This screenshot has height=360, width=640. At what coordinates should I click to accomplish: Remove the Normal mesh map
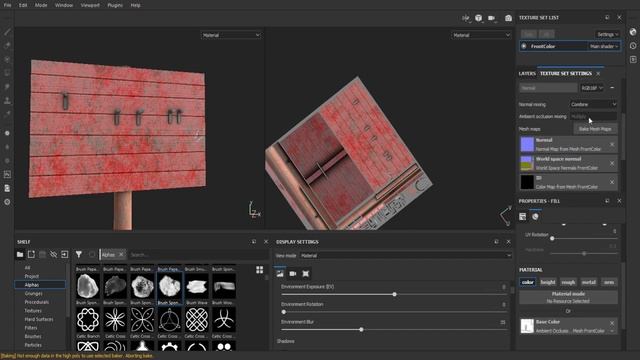pyautogui.click(x=612, y=144)
